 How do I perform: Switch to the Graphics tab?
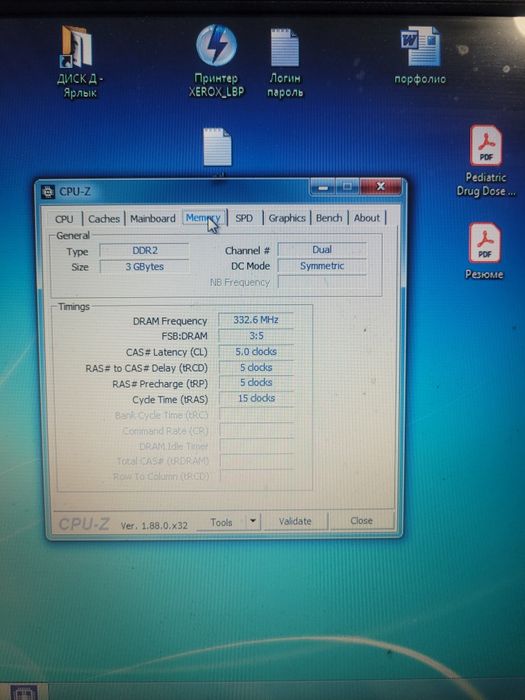tap(287, 218)
